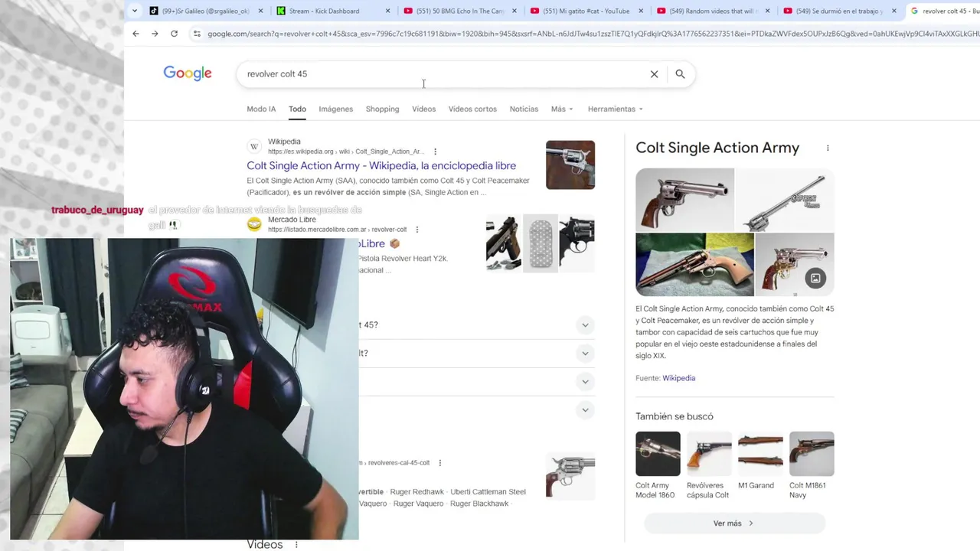This screenshot has width=980, height=551.
Task: Close the Kick Dashboard tab
Action: 387,11
